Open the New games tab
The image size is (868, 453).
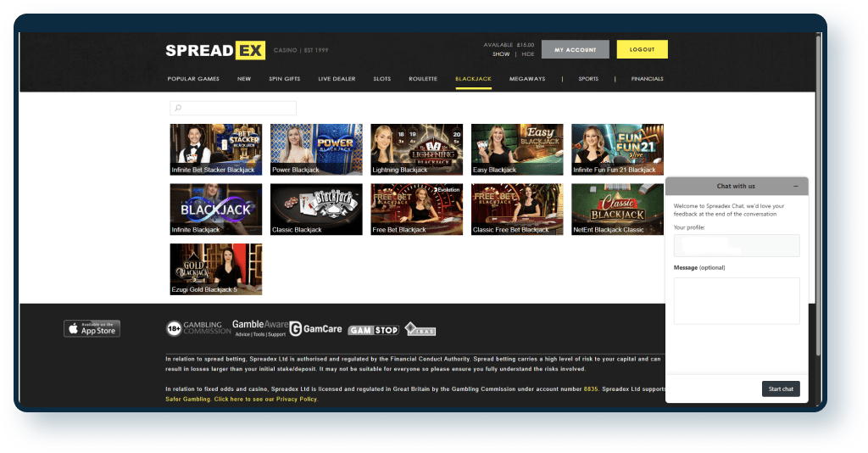244,79
